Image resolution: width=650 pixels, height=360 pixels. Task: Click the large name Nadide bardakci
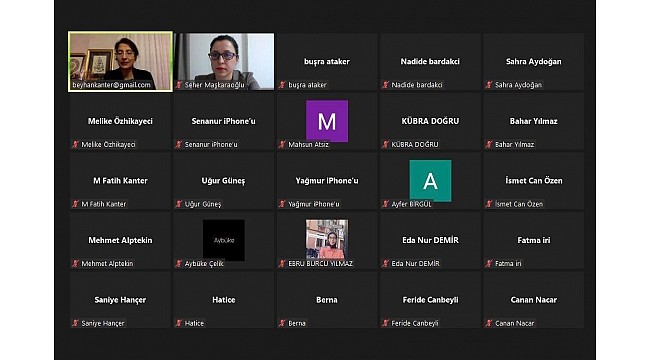pyautogui.click(x=430, y=61)
